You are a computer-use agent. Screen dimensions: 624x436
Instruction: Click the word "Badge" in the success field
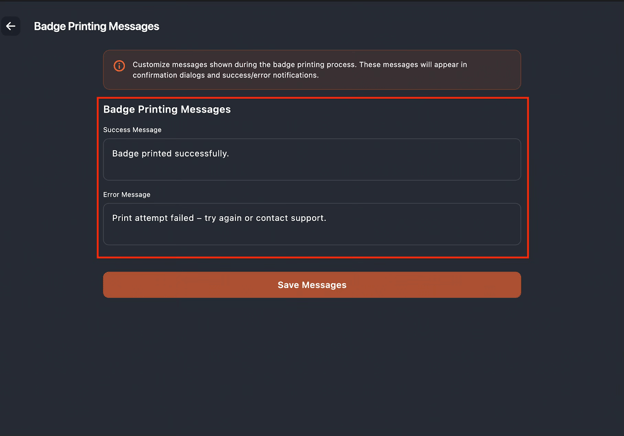pos(125,154)
